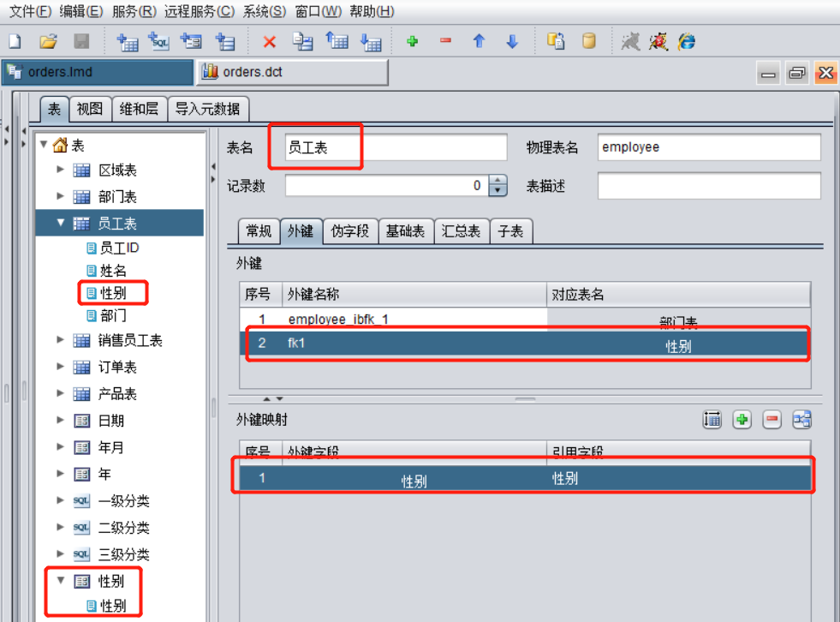The height and width of the screenshot is (622, 840).
Task: Click the copy table icon
Action: 302,41
